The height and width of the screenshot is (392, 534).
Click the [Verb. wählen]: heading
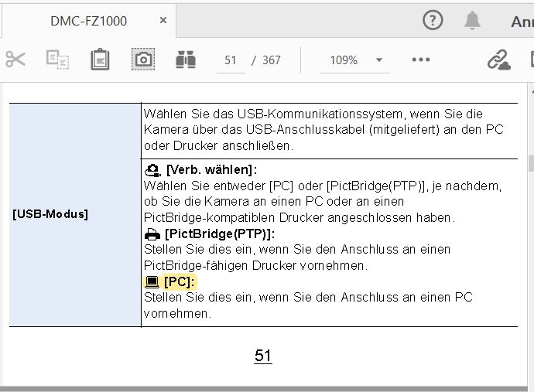(211, 169)
